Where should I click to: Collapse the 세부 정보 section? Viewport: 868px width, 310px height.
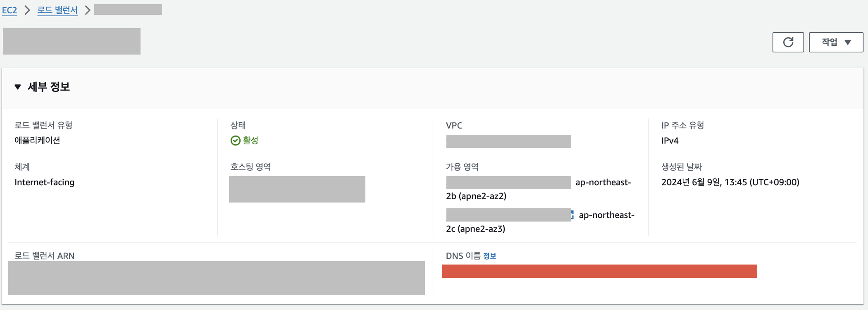[18, 87]
